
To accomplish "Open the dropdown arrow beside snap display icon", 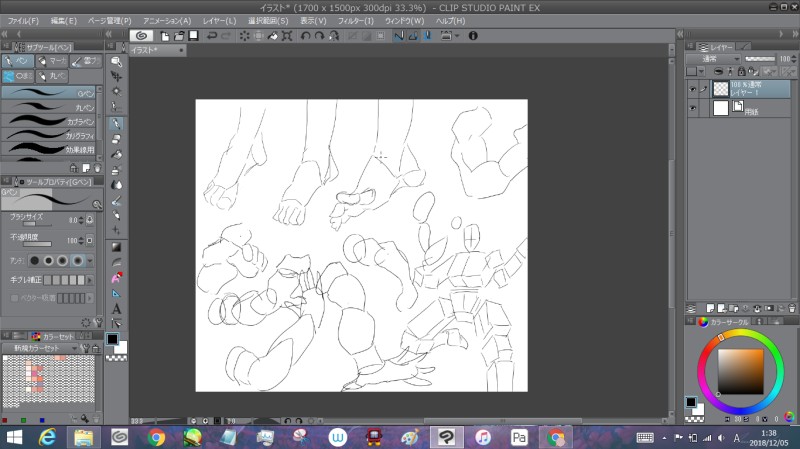I will pos(457,36).
